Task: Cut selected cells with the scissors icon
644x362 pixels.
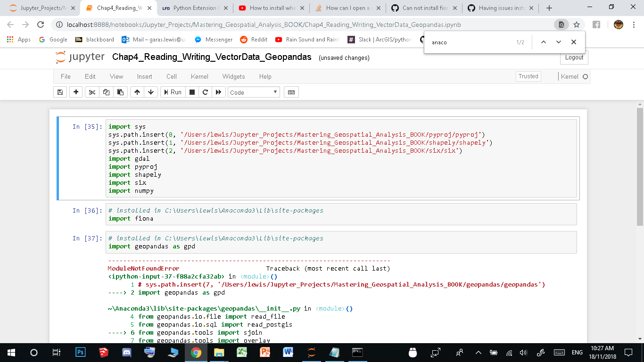Action: click(x=91, y=92)
